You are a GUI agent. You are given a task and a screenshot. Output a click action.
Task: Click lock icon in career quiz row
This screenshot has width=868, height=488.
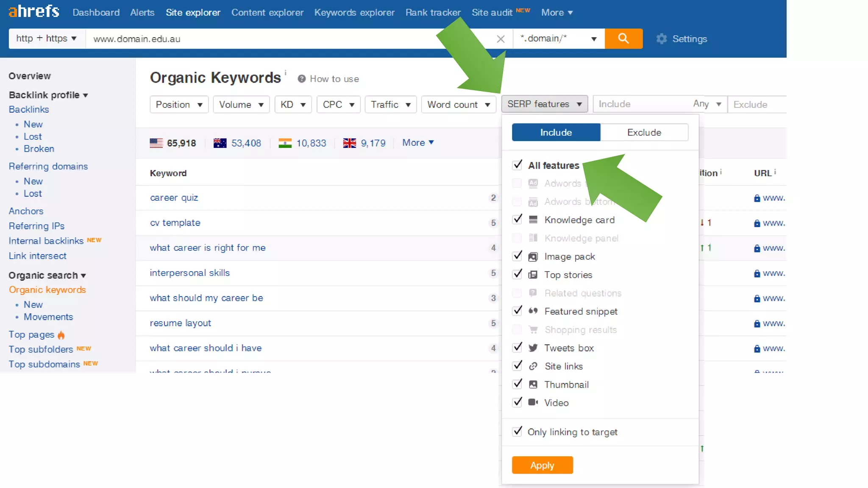pos(757,198)
